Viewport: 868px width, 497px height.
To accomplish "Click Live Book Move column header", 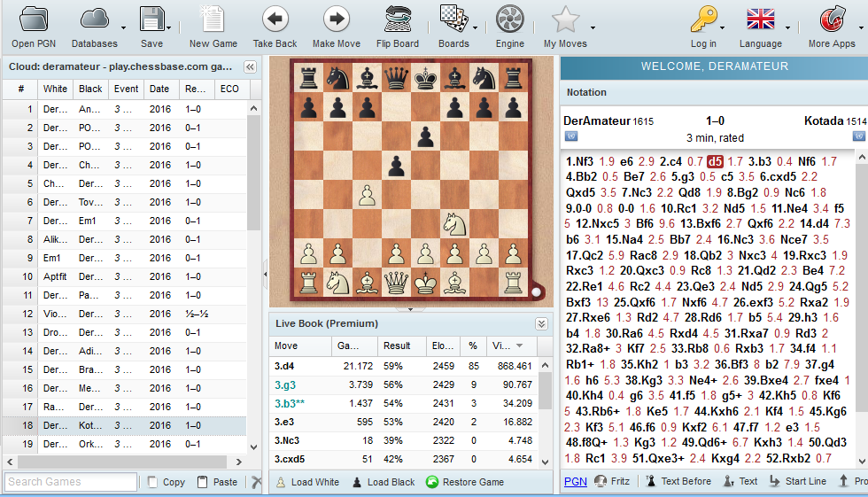I will [300, 346].
